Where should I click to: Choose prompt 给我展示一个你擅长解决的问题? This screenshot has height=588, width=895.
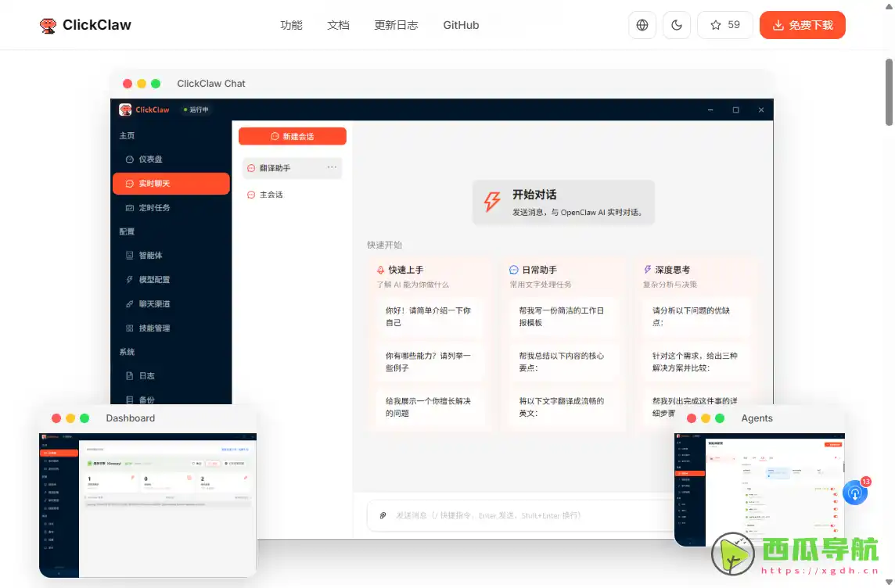point(430,407)
